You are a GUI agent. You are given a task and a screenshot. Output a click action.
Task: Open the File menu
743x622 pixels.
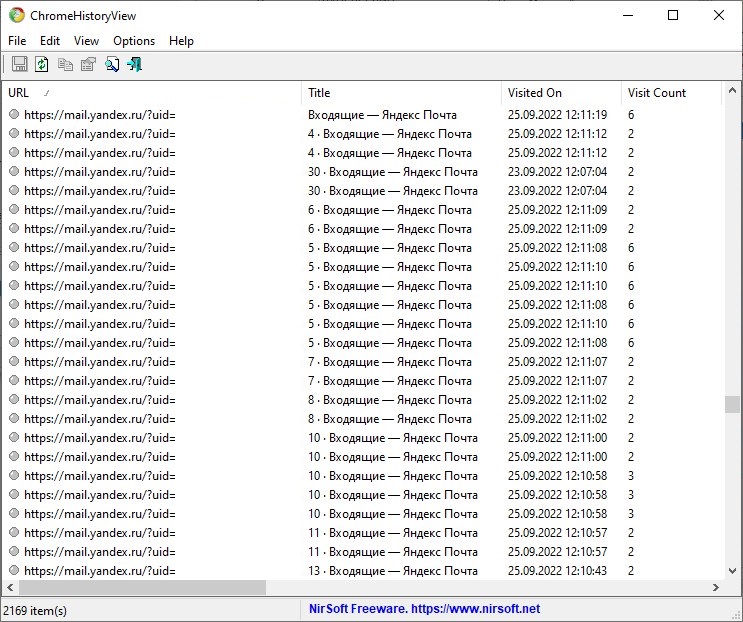point(17,41)
